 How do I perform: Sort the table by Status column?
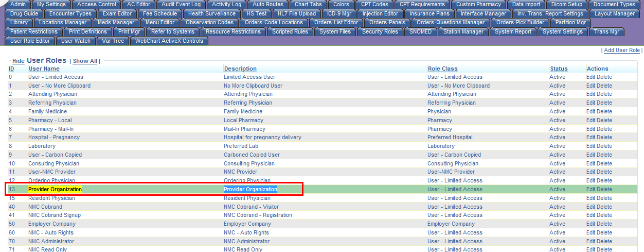tap(559, 69)
